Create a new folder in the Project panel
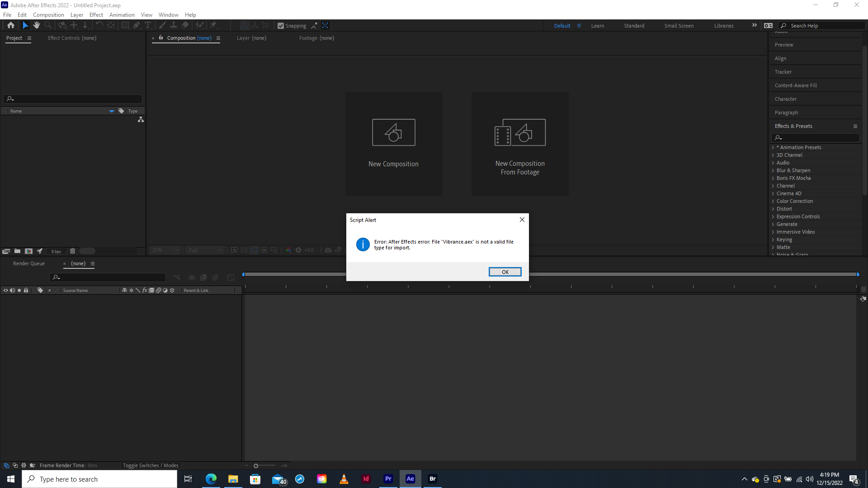The image size is (868, 488). tap(17, 251)
